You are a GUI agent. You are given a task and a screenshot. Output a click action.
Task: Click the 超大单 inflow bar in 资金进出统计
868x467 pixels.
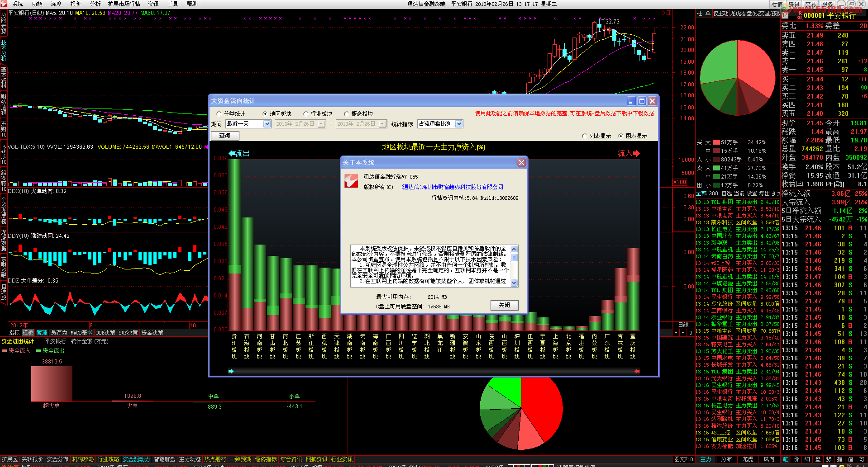pos(52,383)
